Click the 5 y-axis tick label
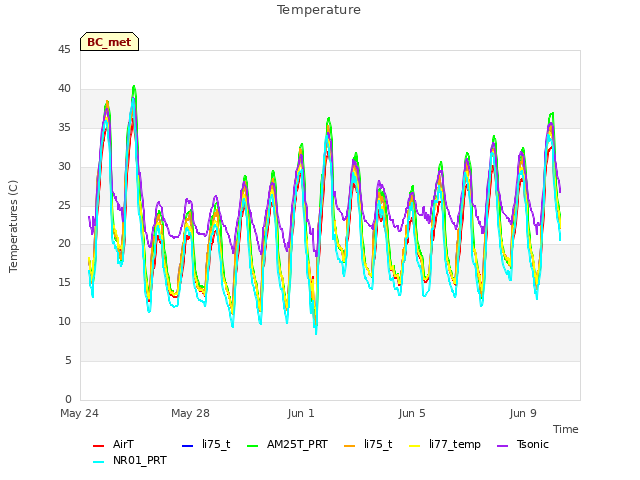640x480 pixels. (68, 360)
